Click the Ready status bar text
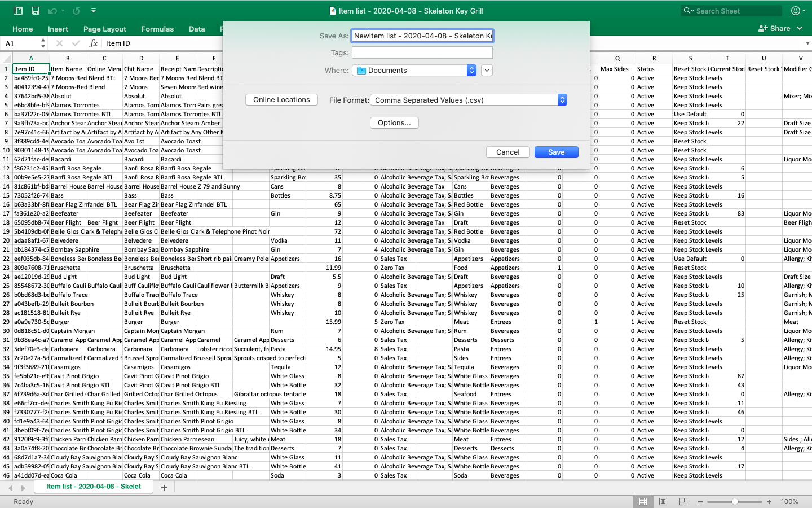The width and height of the screenshot is (812, 508). pyautogui.click(x=23, y=502)
